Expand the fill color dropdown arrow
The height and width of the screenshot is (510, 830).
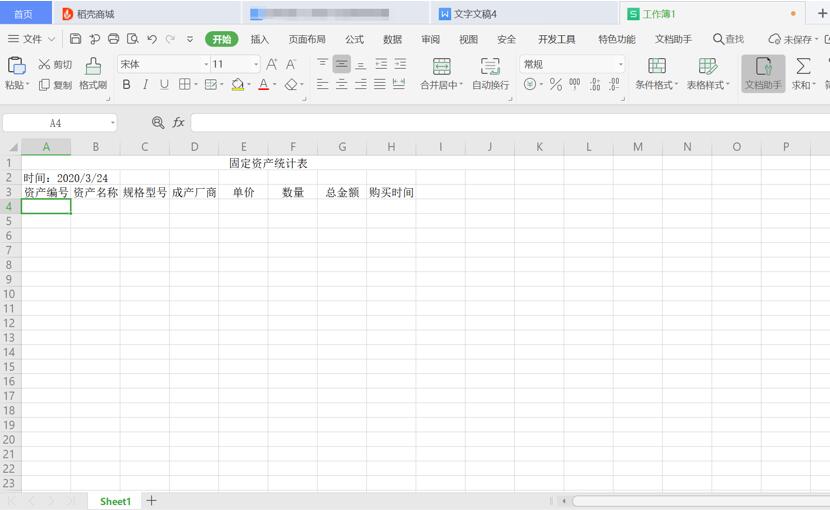(x=249, y=84)
